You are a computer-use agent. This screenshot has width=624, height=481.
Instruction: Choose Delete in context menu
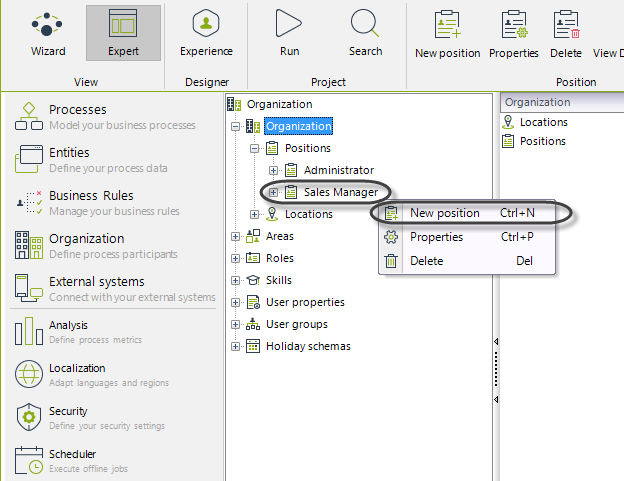coord(467,261)
